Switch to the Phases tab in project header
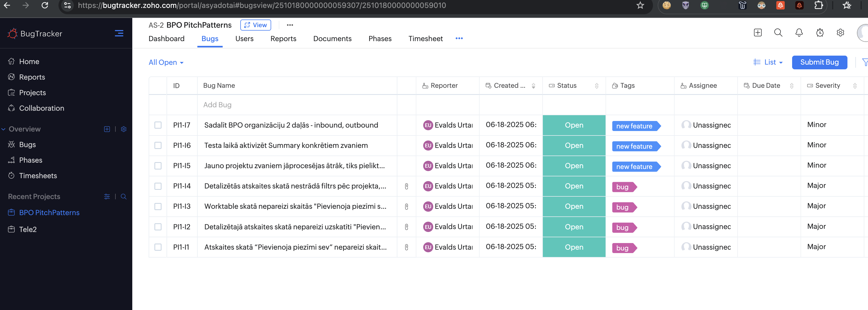Screen dimensions: 868x310 (380, 39)
